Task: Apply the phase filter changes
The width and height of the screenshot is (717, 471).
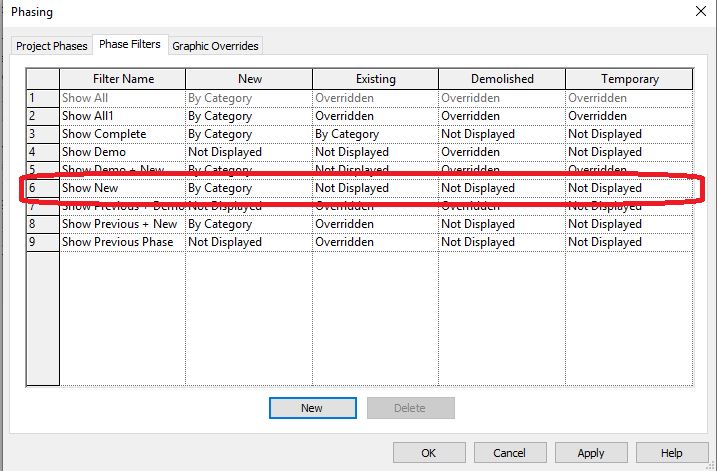Action: [591, 453]
